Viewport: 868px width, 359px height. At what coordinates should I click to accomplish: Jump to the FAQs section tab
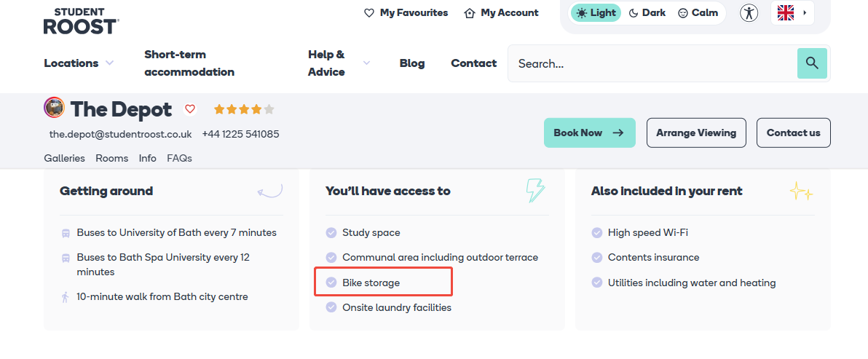click(179, 158)
